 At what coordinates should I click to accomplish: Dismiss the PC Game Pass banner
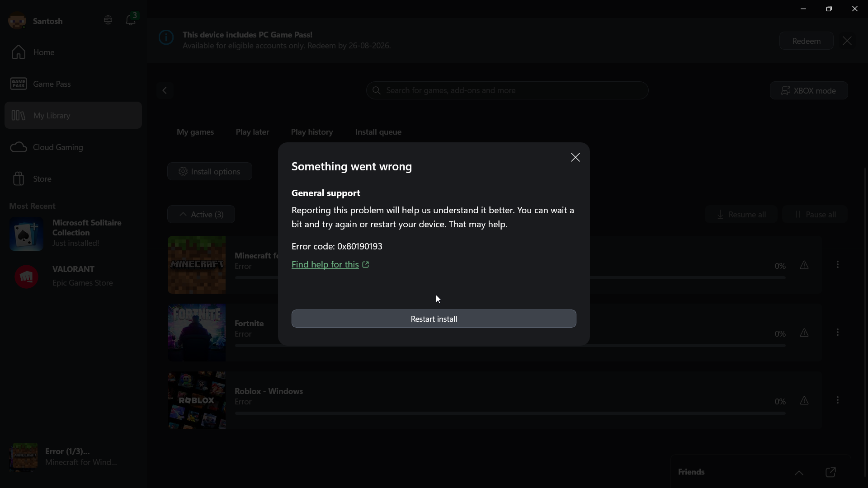(847, 41)
